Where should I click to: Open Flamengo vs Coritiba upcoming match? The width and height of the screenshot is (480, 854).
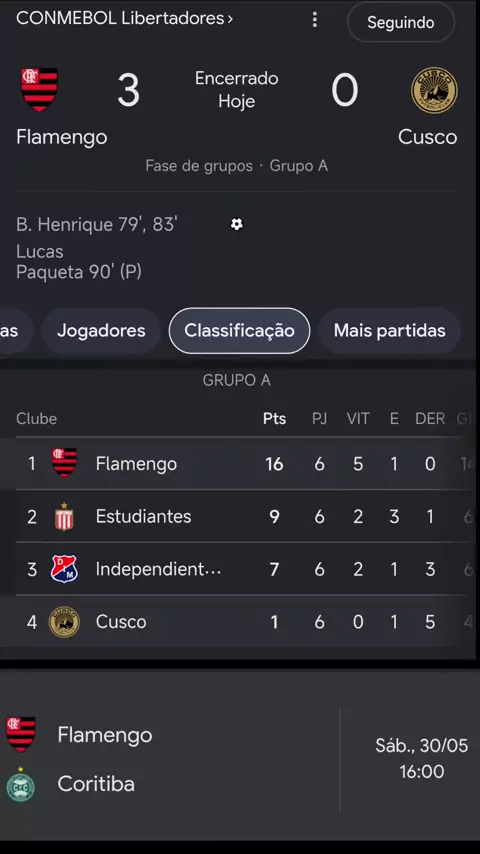pyautogui.click(x=238, y=760)
